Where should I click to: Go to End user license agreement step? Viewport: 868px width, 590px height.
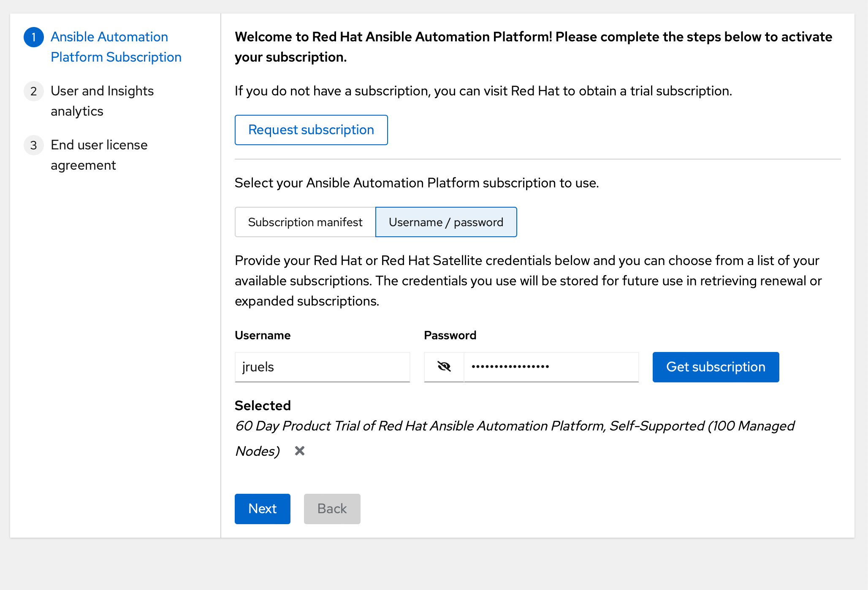99,155
